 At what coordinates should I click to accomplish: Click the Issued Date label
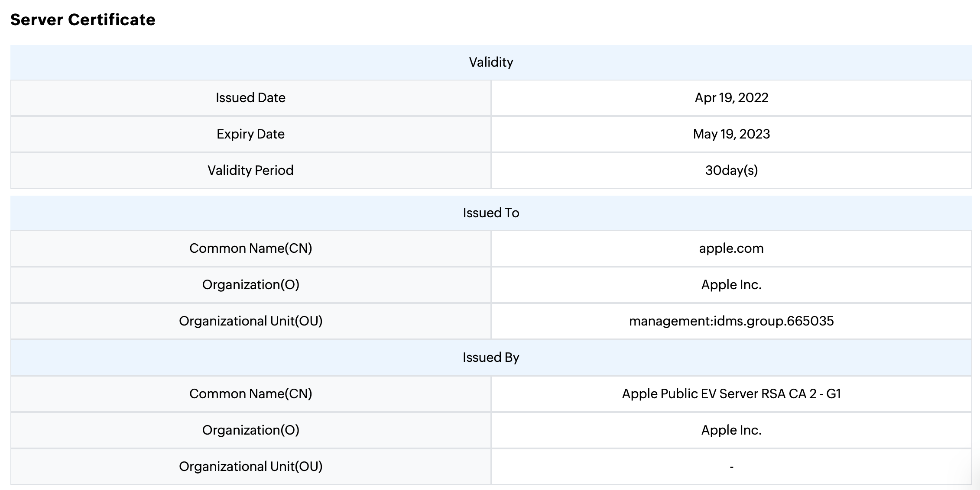250,98
